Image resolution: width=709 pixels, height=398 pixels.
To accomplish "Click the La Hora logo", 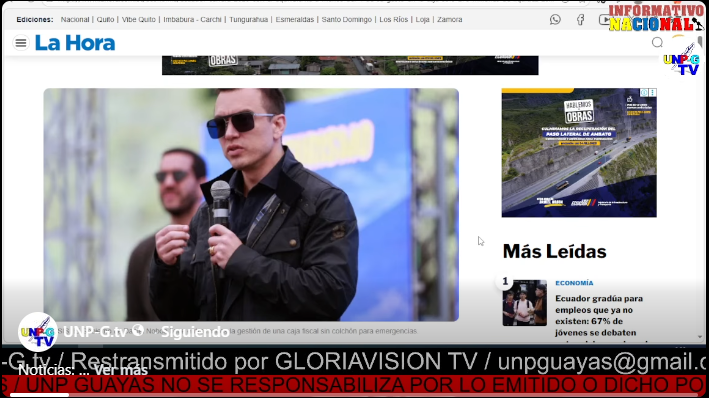I will (75, 43).
